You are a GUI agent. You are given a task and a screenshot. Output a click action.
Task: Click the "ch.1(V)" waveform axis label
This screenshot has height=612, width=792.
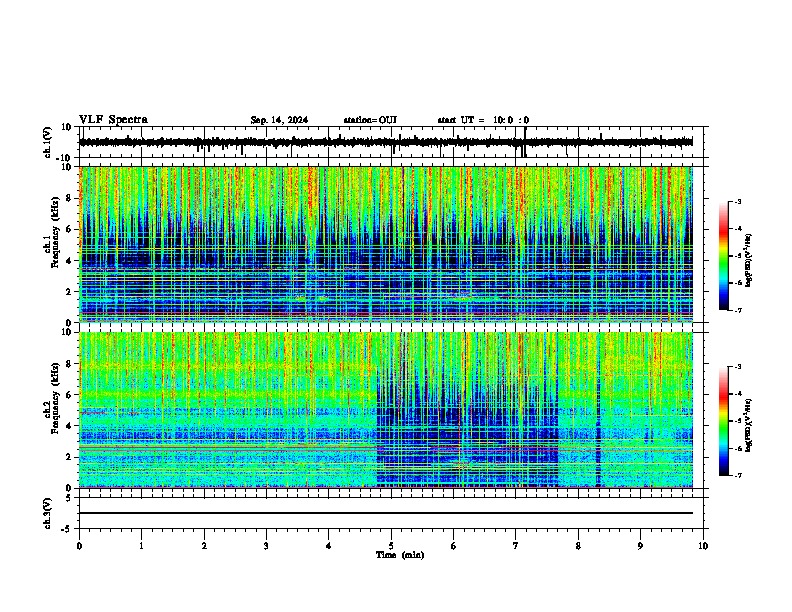(x=48, y=142)
